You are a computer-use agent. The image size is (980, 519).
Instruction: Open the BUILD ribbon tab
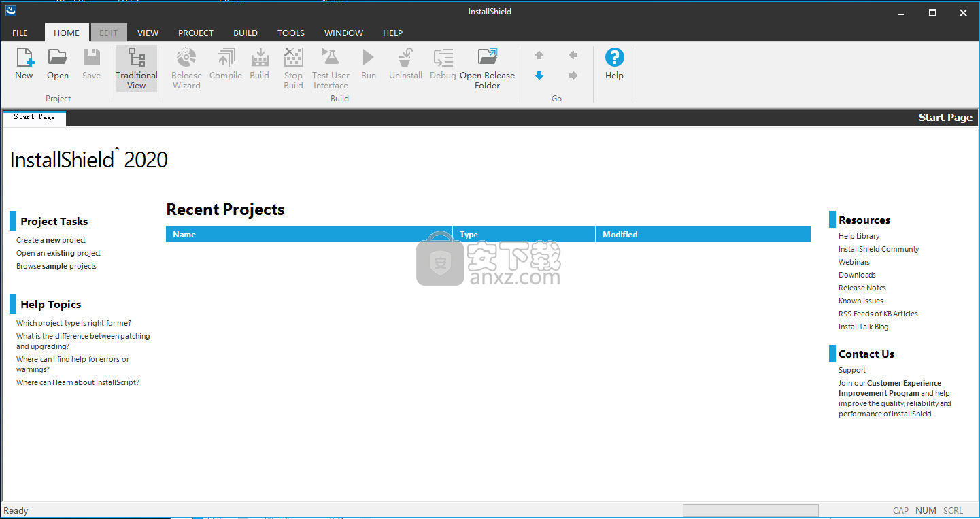coord(246,33)
